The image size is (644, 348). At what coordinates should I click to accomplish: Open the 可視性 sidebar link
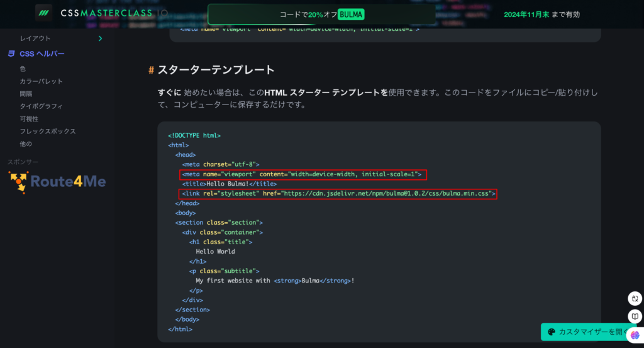click(x=29, y=119)
